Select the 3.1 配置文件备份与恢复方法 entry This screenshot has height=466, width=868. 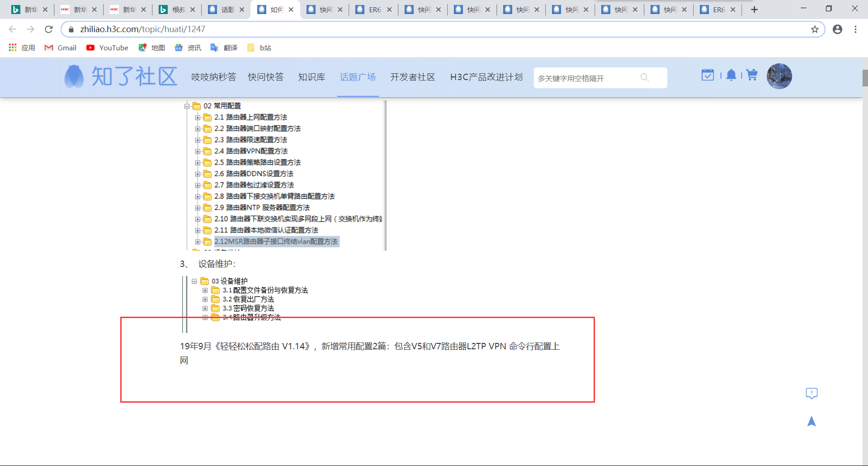265,290
